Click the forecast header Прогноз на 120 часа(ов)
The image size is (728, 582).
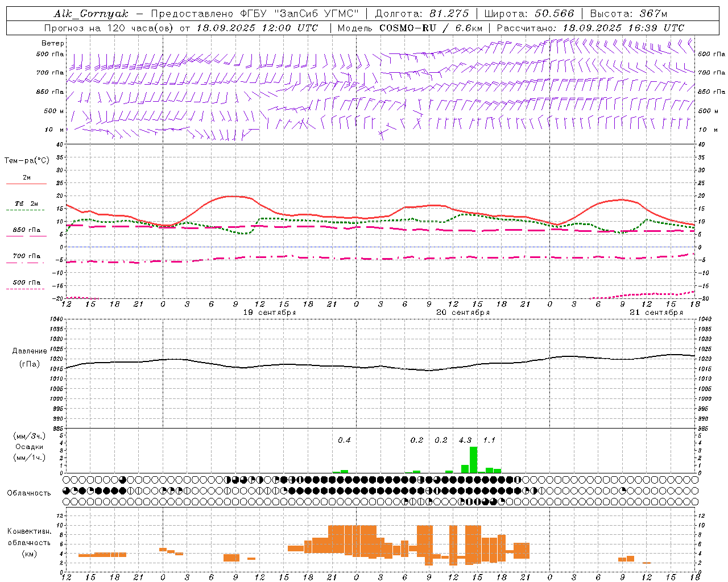coord(109,28)
